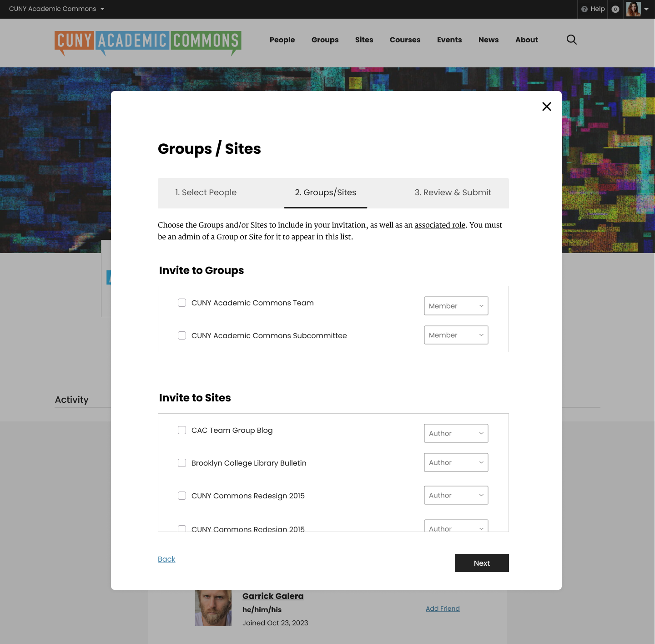Open the site search magnifier icon
Screen dimensions: 655x644
[x=572, y=40]
